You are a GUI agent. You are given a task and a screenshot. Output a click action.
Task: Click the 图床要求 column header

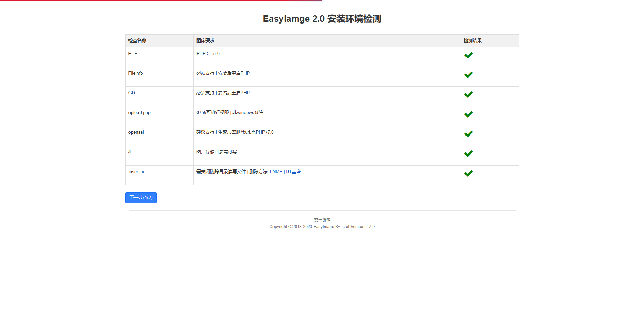(x=327, y=41)
